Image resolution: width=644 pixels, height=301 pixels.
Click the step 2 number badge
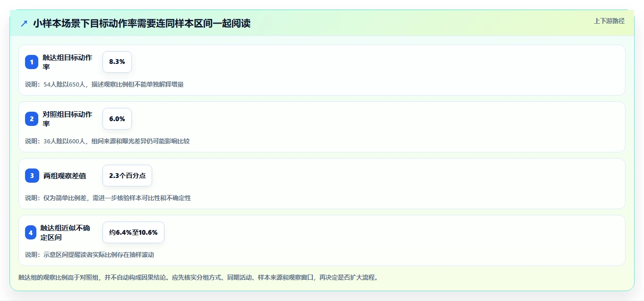coord(32,119)
